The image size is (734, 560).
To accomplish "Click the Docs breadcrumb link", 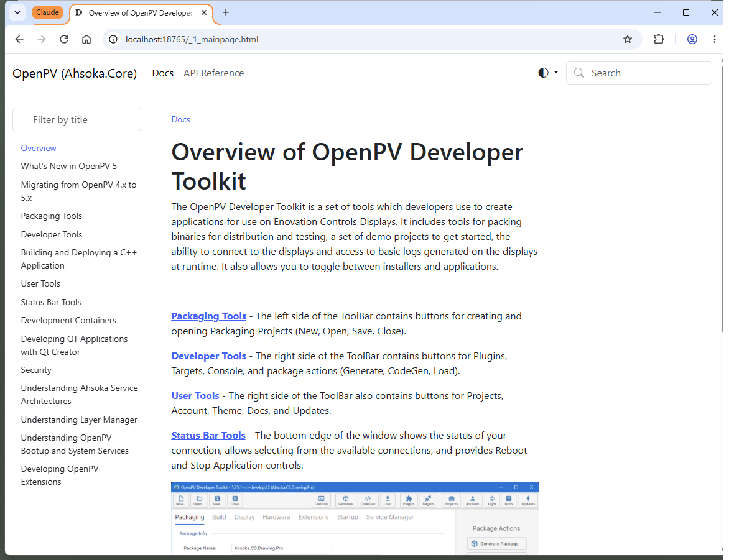I will pyautogui.click(x=180, y=120).
